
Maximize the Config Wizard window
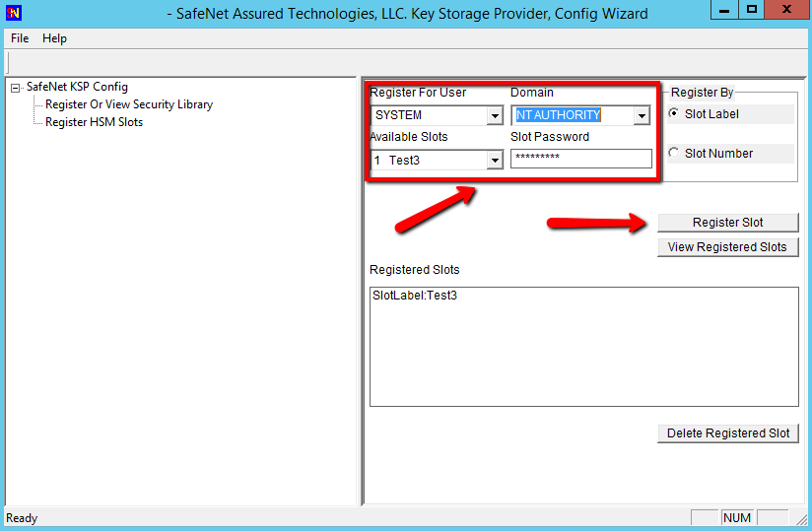(752, 11)
